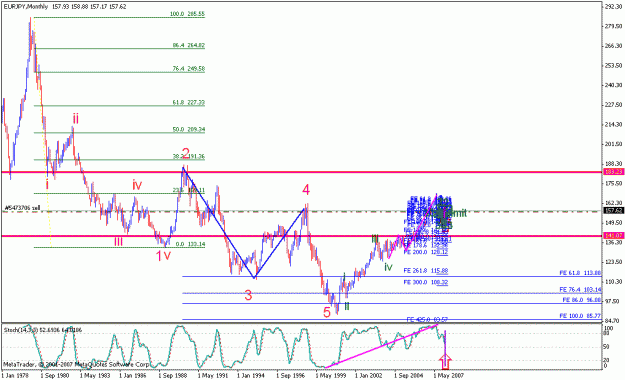
Task: Click the 1 Sep 2004 date marker
Action: 409,376
